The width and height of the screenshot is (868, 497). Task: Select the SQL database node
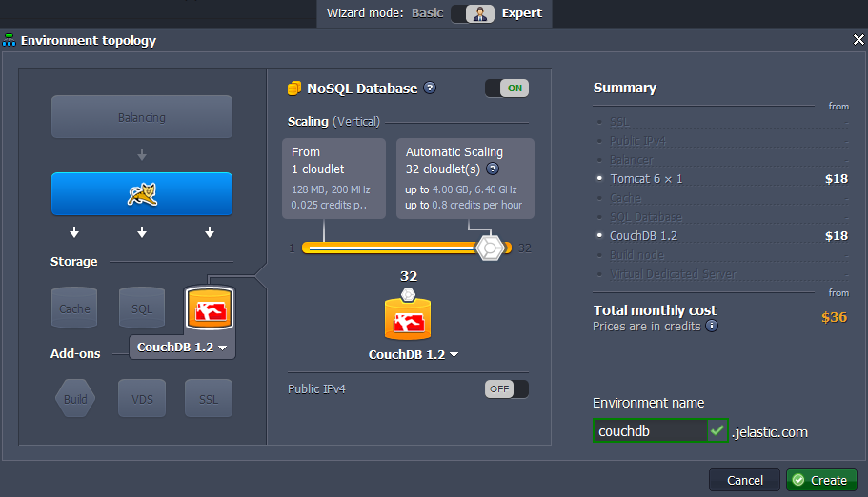click(x=142, y=308)
